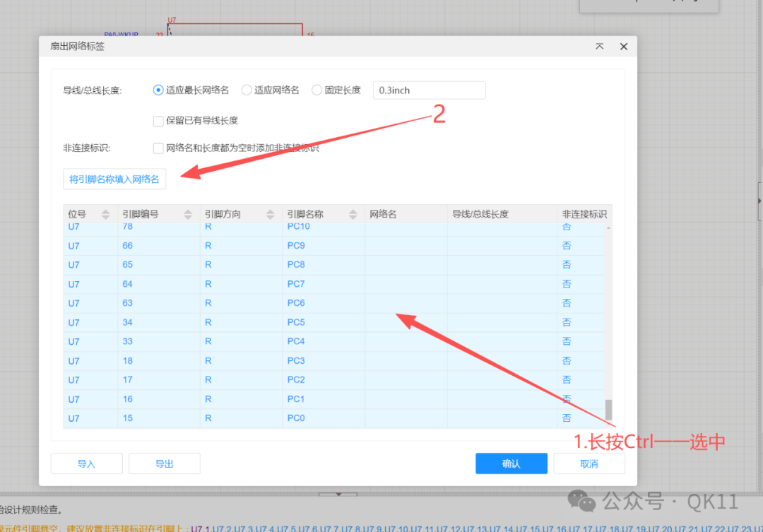Click pin number 18 in the table
This screenshot has width=763, height=532.
point(127,360)
